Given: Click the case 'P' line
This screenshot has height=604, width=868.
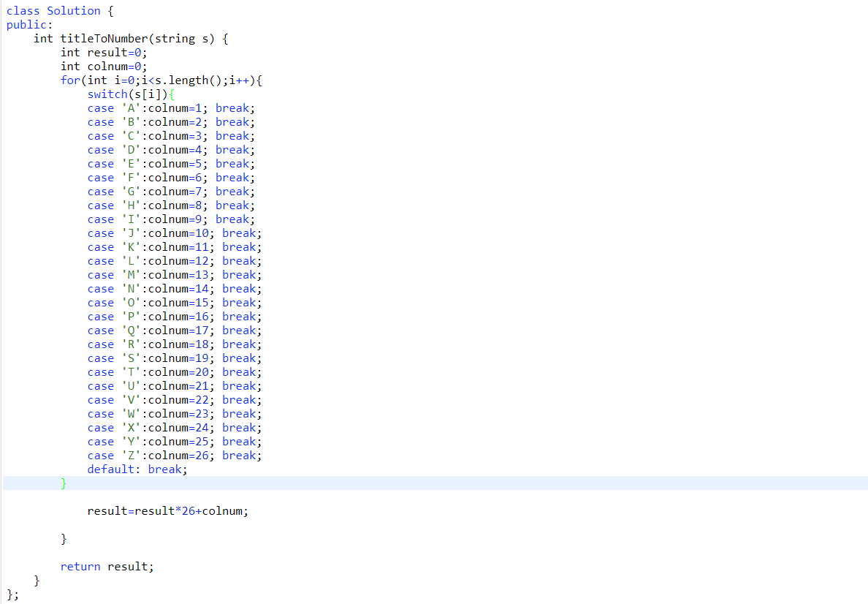Looking at the screenshot, I should [x=175, y=316].
